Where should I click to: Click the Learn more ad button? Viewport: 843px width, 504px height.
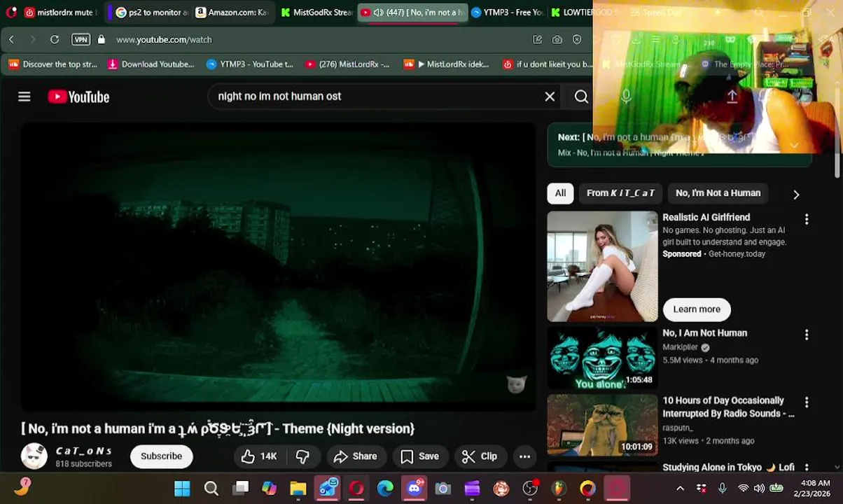tap(697, 309)
